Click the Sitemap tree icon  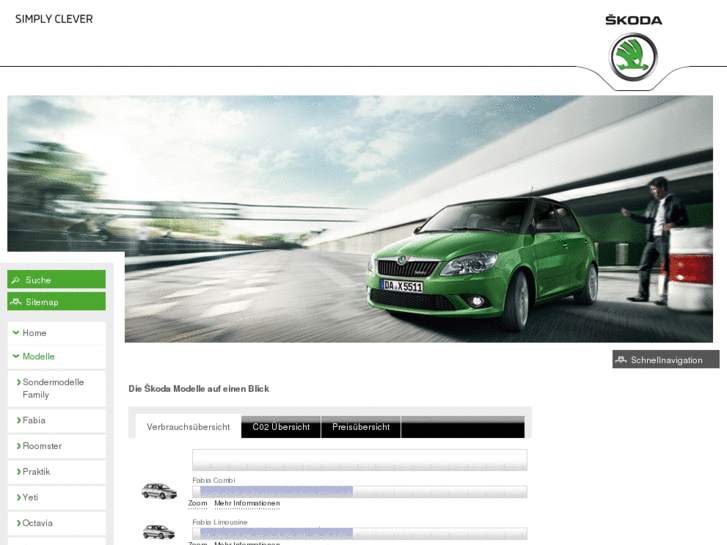point(16,302)
